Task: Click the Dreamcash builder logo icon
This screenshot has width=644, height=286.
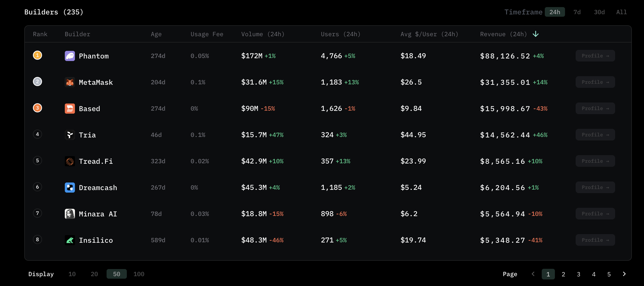Action: tap(70, 188)
